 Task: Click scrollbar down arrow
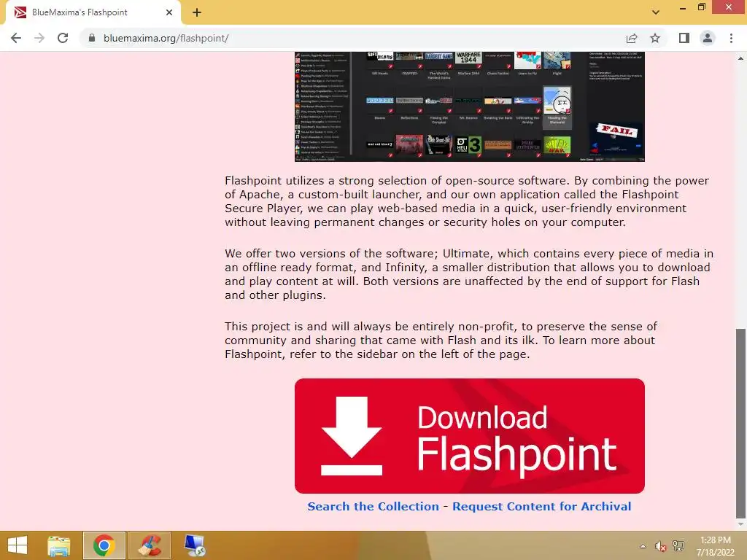[740, 524]
